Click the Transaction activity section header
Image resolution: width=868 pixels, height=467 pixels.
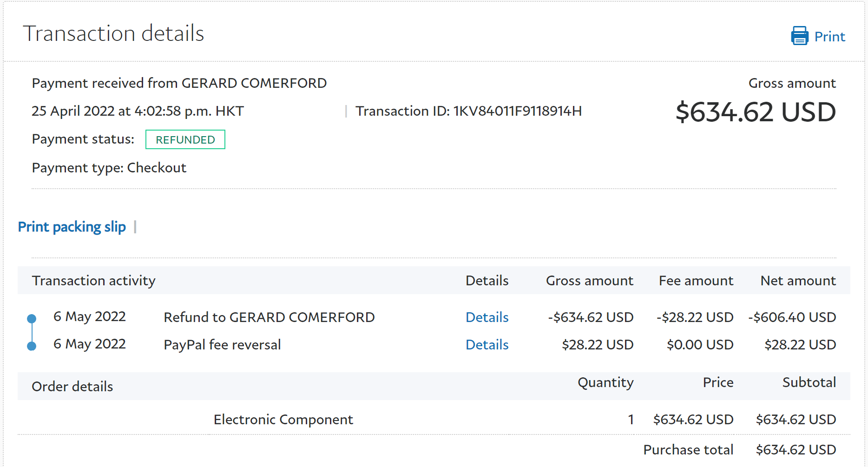pos(93,281)
